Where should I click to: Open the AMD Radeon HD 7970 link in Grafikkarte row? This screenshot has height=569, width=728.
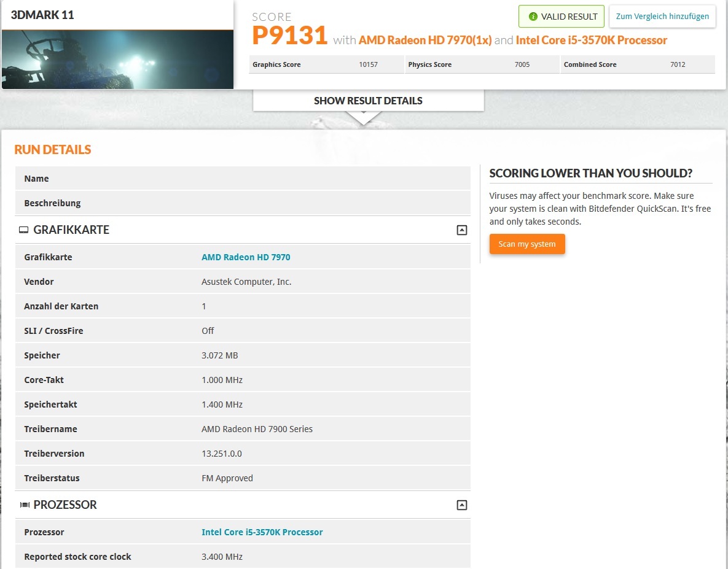[246, 257]
